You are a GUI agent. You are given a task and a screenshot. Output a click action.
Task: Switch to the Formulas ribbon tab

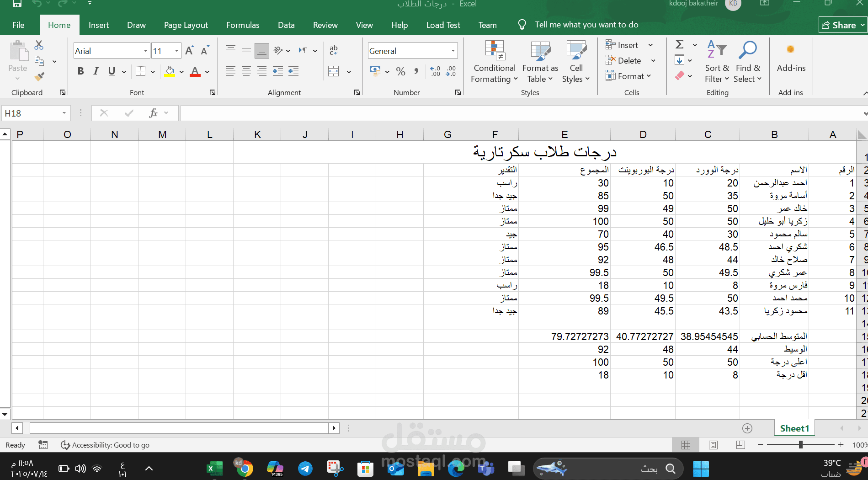242,25
